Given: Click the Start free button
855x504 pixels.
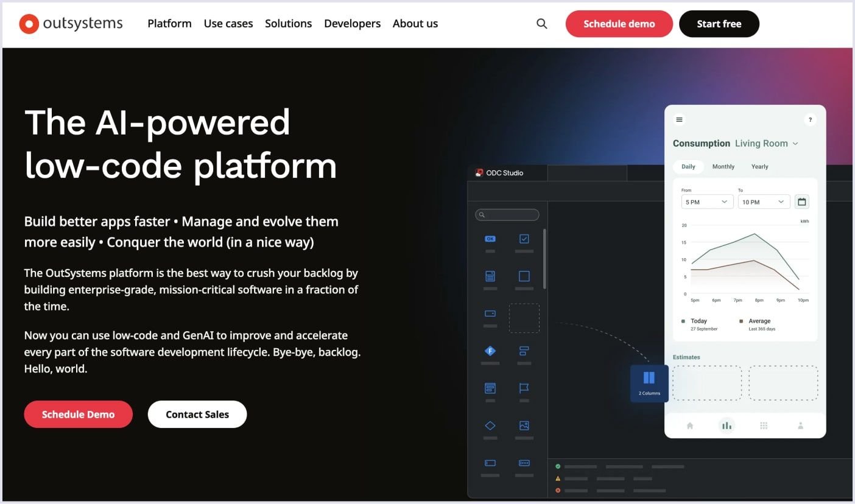Looking at the screenshot, I should tap(719, 24).
